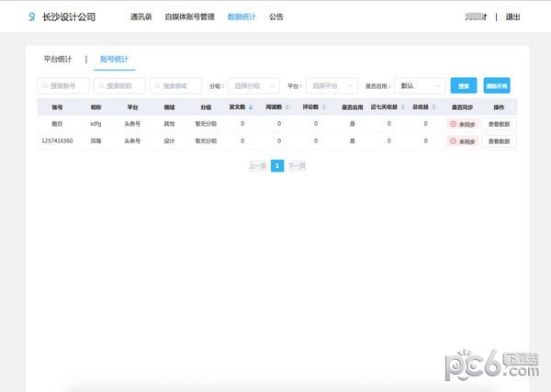Click the sort icon on 评论数 column

click(324, 106)
